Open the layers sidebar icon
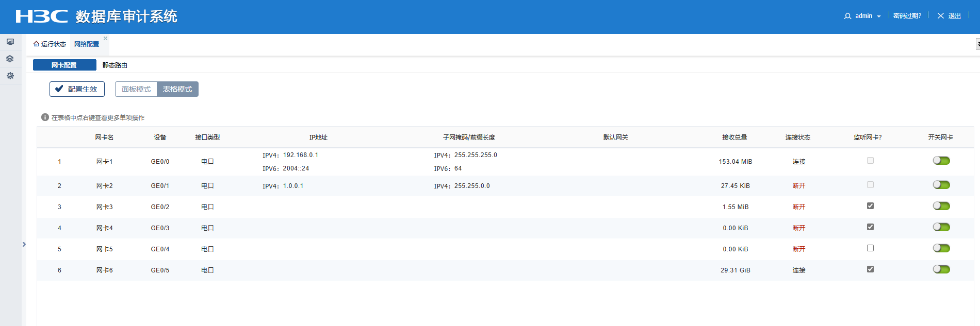Image resolution: width=980 pixels, height=326 pixels. click(x=10, y=59)
